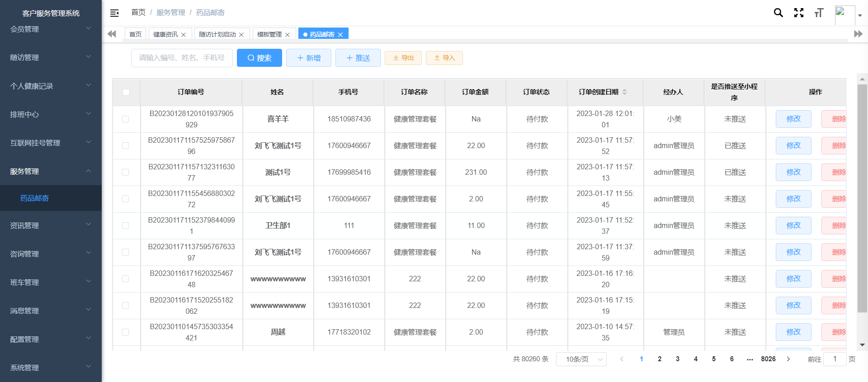Toggle fullscreen mode icon
The width and height of the screenshot is (868, 382).
click(x=799, y=13)
